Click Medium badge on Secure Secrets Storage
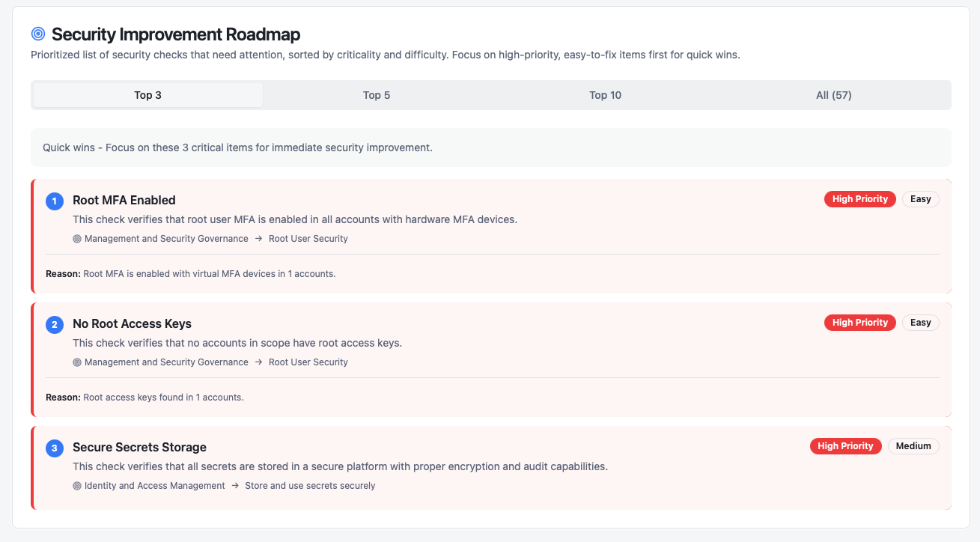The width and height of the screenshot is (980, 542). click(x=913, y=446)
